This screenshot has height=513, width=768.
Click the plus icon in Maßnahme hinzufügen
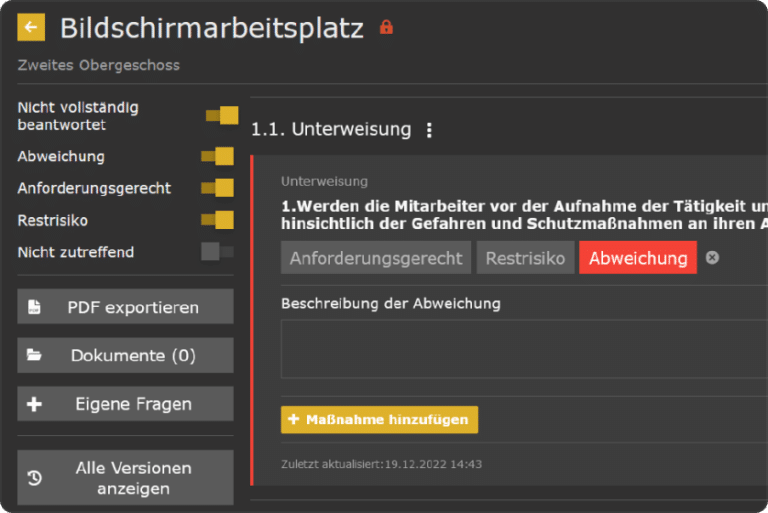pyautogui.click(x=293, y=419)
